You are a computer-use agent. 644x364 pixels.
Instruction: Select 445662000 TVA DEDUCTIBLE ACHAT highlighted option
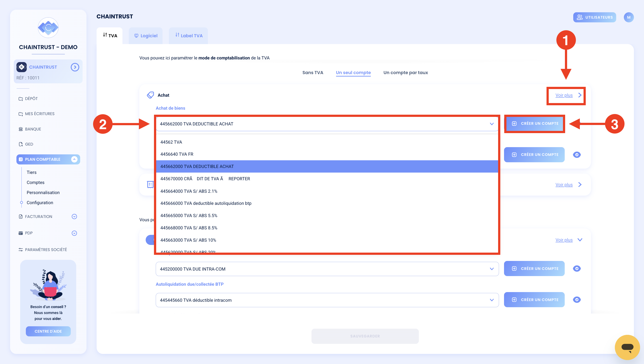pyautogui.click(x=327, y=166)
